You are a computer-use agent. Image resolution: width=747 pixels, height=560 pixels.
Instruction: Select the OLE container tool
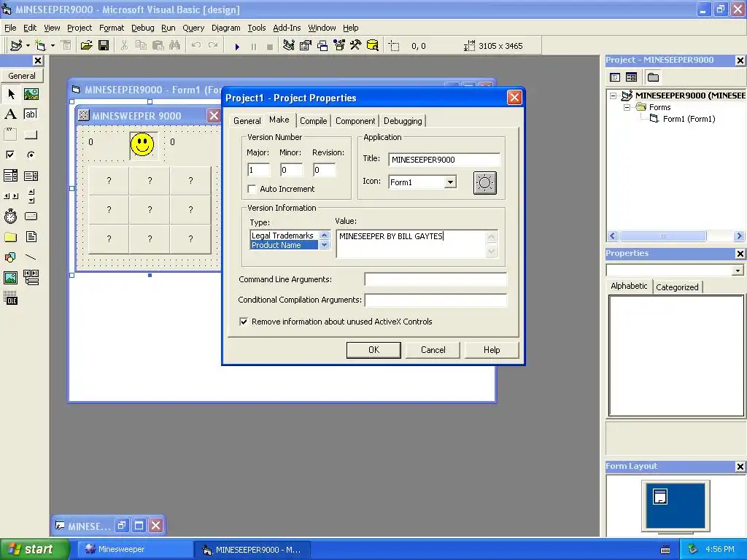10,298
